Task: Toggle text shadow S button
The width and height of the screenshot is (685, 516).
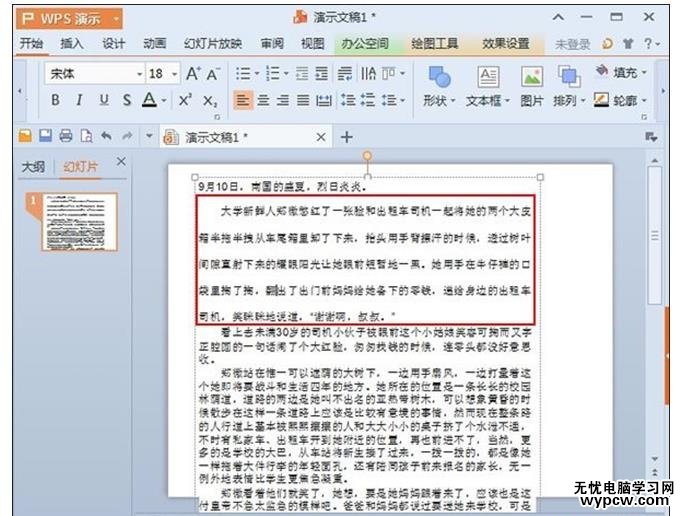Action: [127, 100]
